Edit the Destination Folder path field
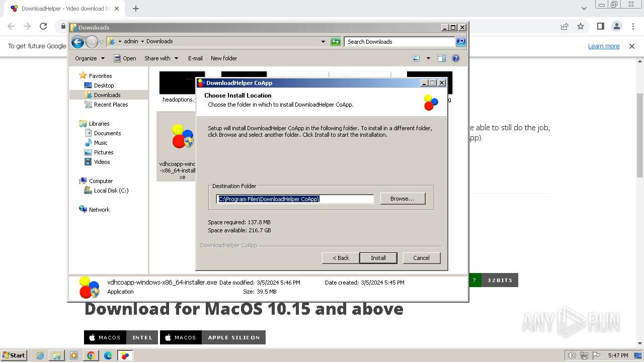644x362 pixels. pos(295,199)
